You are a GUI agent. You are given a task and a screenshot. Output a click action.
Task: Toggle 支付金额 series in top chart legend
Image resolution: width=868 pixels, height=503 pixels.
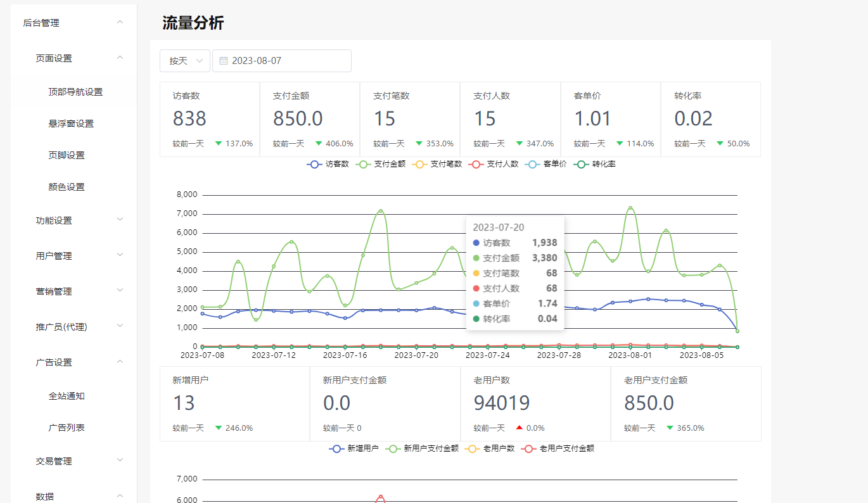380,164
